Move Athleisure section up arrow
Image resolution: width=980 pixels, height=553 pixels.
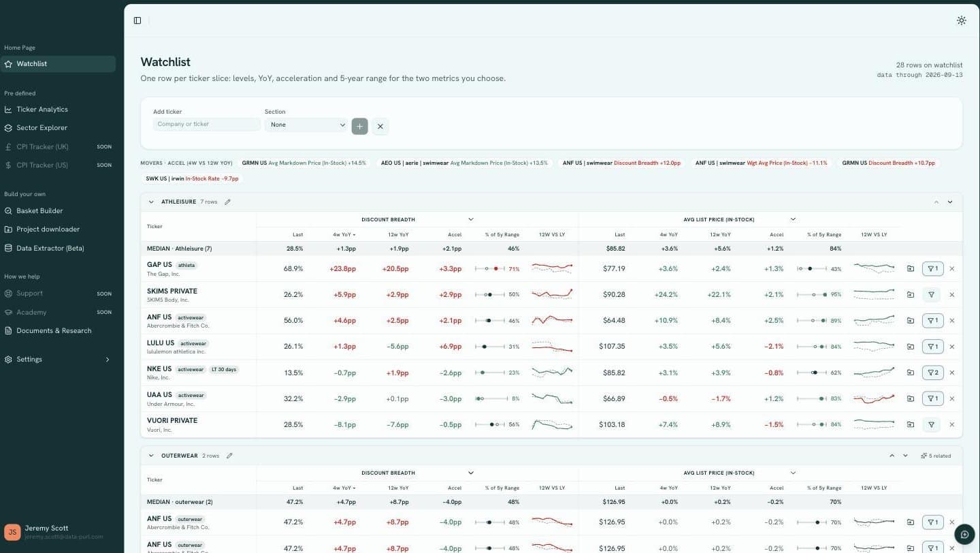point(936,202)
